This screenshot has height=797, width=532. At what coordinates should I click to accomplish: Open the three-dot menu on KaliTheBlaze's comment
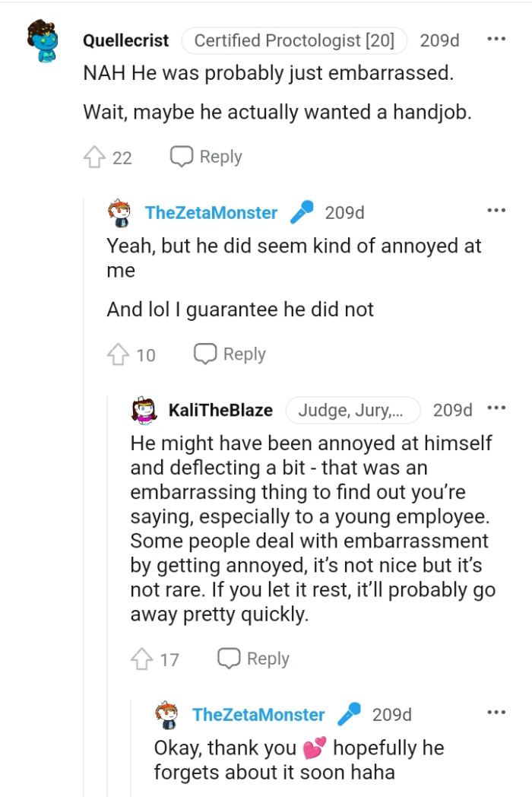pos(496,407)
